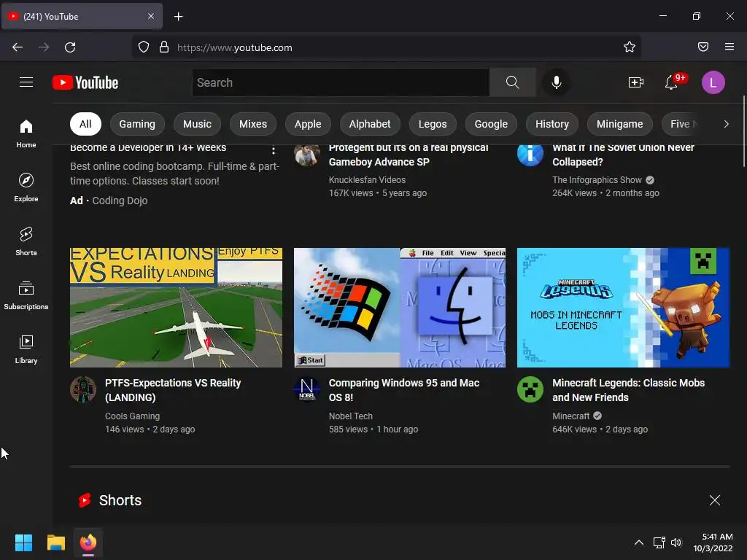747x560 pixels.
Task: Click the Firefox address bar URL
Action: click(234, 47)
